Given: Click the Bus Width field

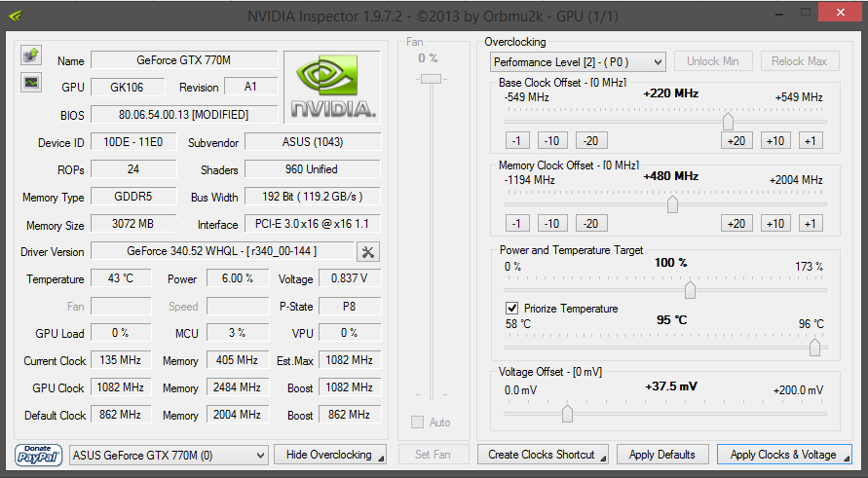Looking at the screenshot, I should coord(313,197).
